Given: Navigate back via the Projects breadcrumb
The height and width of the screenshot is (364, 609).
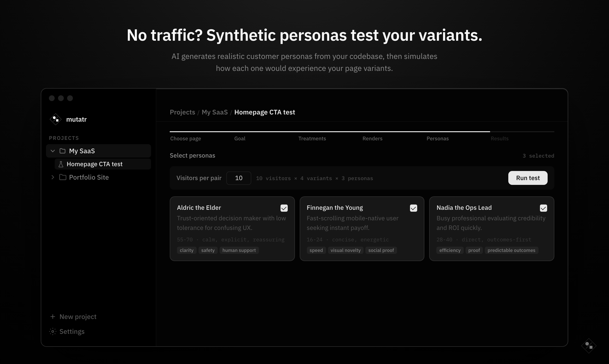Looking at the screenshot, I should point(182,112).
